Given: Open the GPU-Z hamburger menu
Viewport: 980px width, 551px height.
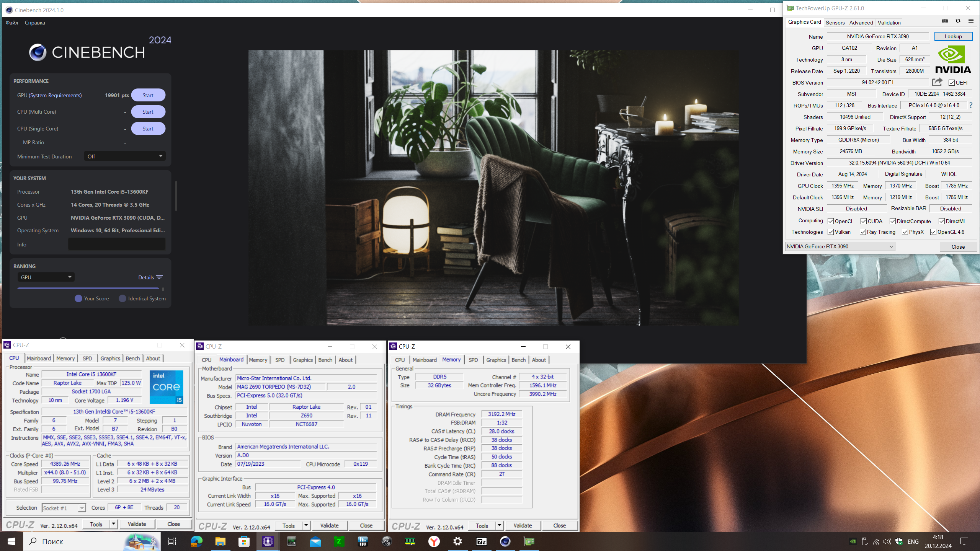Looking at the screenshot, I should (971, 21).
